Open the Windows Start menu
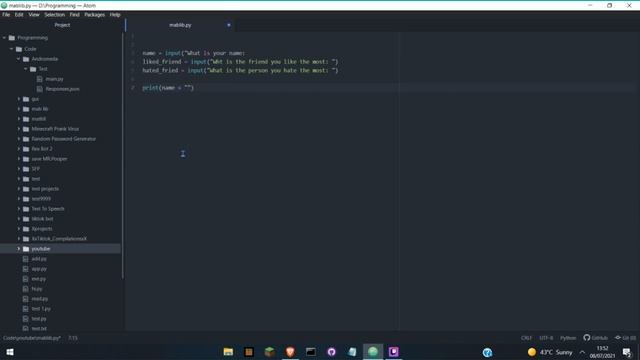Viewport: 640px width, 360px height. 10,352
